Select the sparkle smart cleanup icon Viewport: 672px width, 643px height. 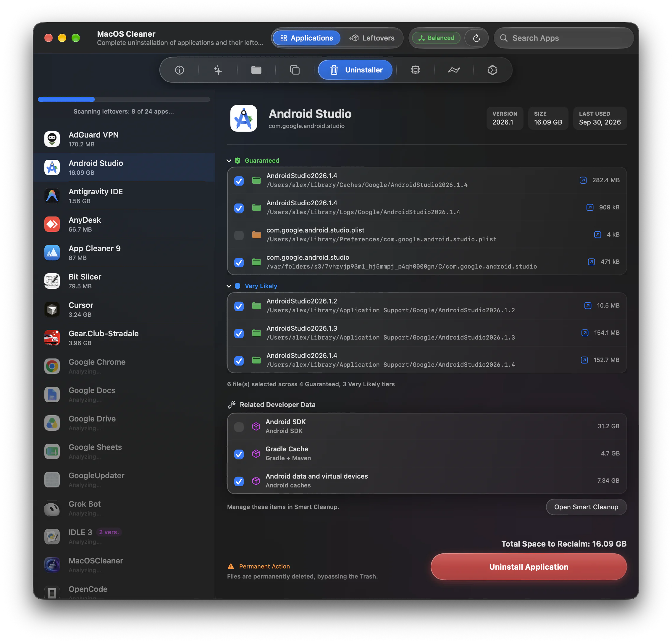pos(218,70)
